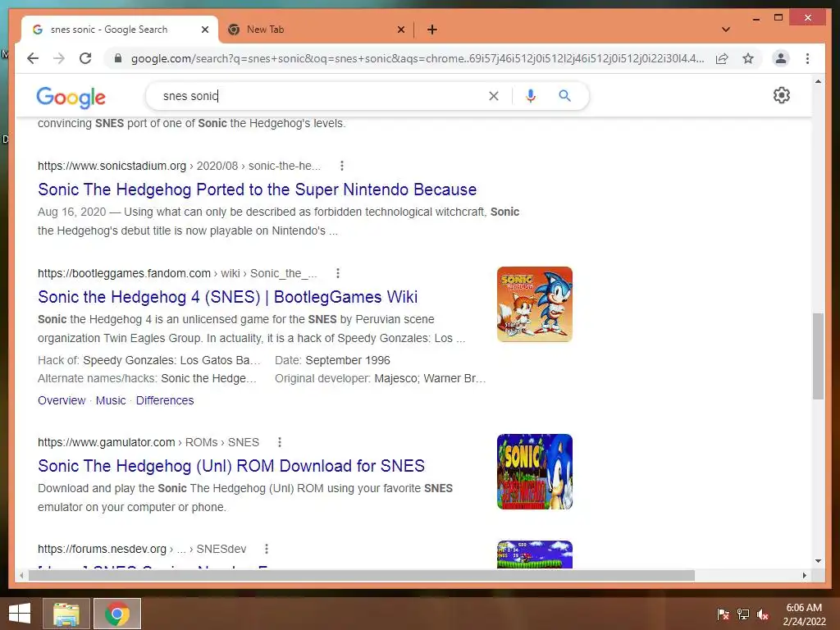Screen dimensions: 840x630
Task: Click into the snes sonic search field
Action: pyautogui.click(x=322, y=96)
